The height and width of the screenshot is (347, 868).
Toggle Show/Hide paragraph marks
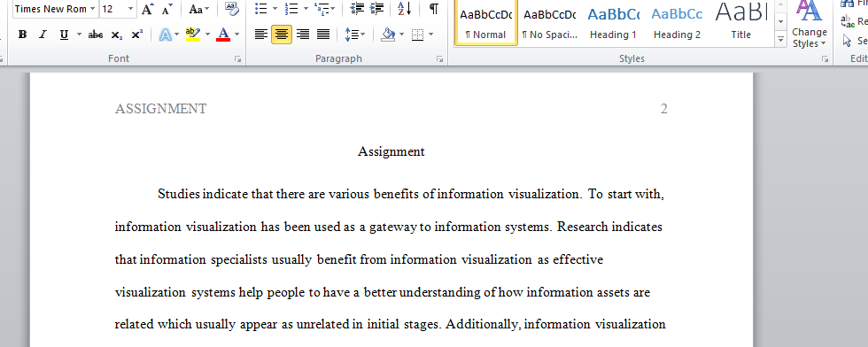pos(434,9)
